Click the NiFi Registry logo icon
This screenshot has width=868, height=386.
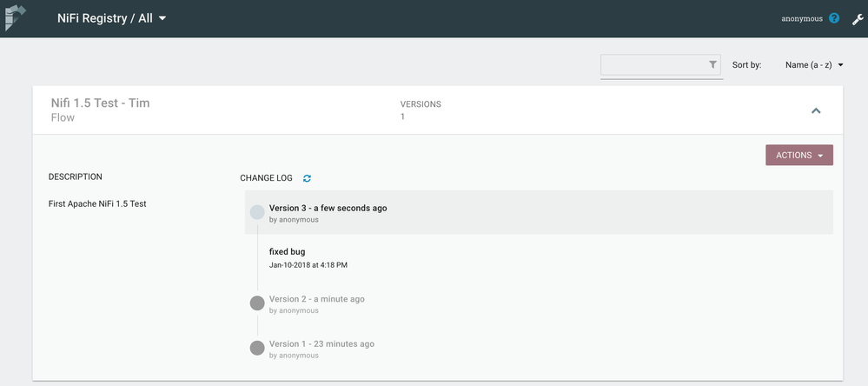coord(15,17)
